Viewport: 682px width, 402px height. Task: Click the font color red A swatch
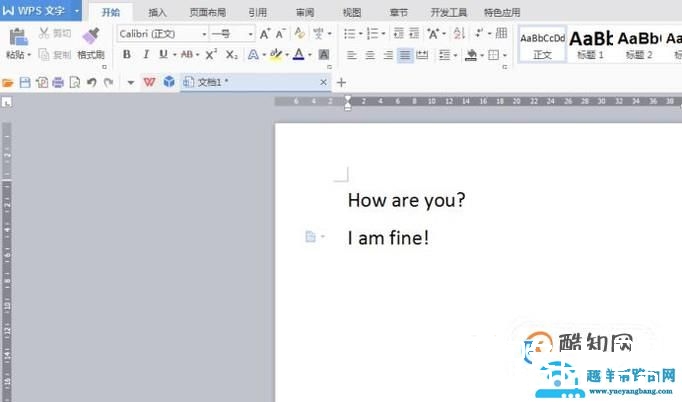point(299,55)
